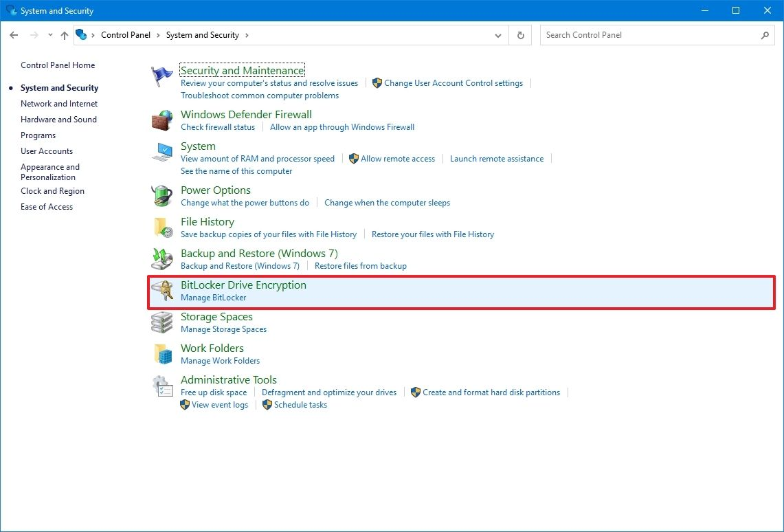Screen dimensions: 784x532
Task: Click the Security and Maintenance flag icon
Action: [x=161, y=77]
